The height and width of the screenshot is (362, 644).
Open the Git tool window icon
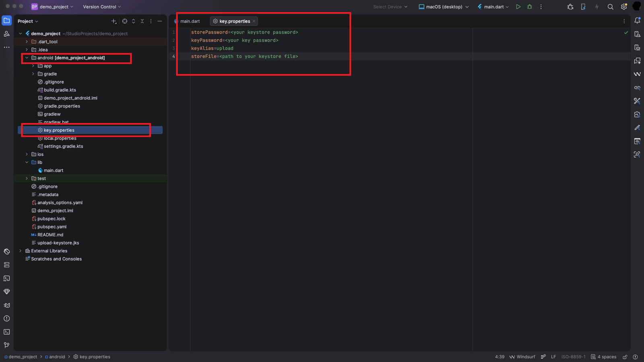[7, 345]
